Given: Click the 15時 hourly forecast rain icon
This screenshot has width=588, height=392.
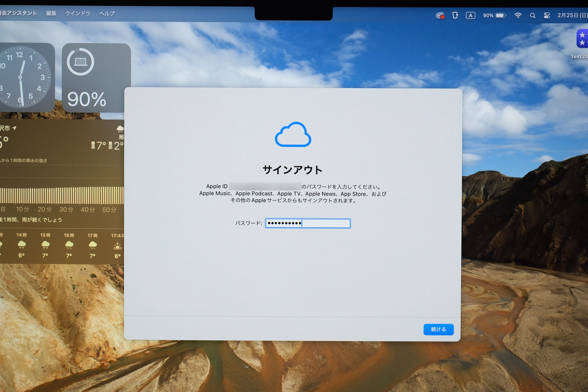Looking at the screenshot, I should tap(45, 245).
